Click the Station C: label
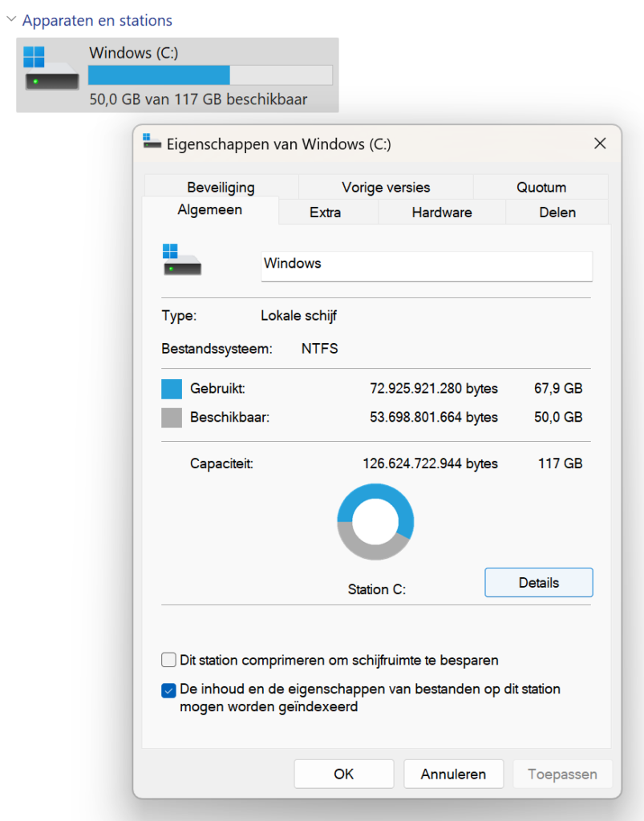This screenshot has height=821, width=644. pyautogui.click(x=376, y=589)
